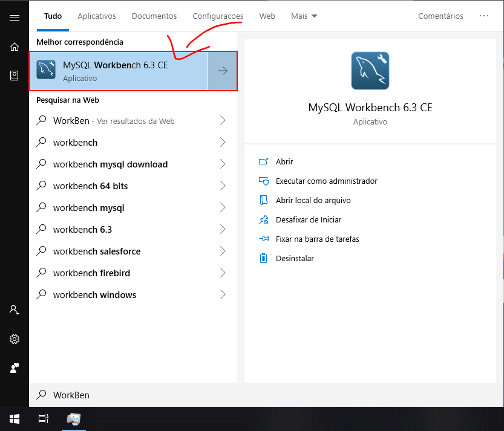
Task: Open the Mais dropdown
Action: [x=304, y=16]
